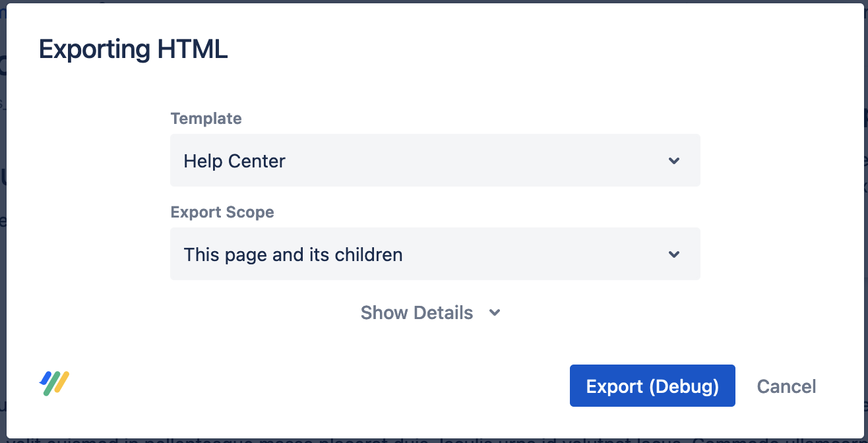This screenshot has height=443, width=868.
Task: Open the Template dropdown
Action: [x=435, y=161]
